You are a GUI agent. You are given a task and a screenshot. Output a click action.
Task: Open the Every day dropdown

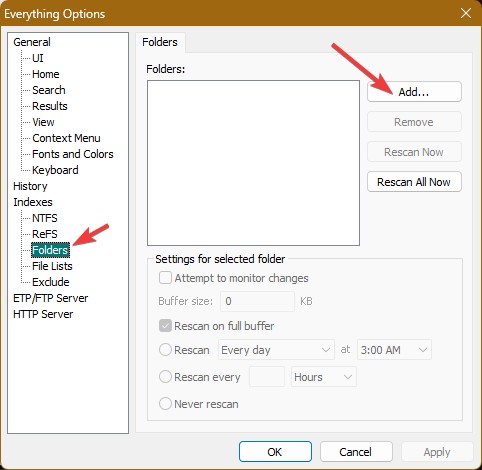(276, 350)
